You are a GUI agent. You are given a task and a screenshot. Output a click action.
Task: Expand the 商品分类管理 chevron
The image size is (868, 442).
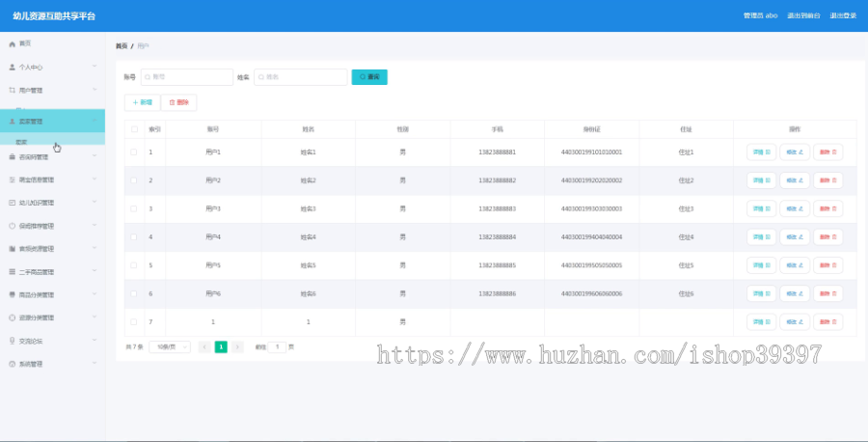pos(95,294)
